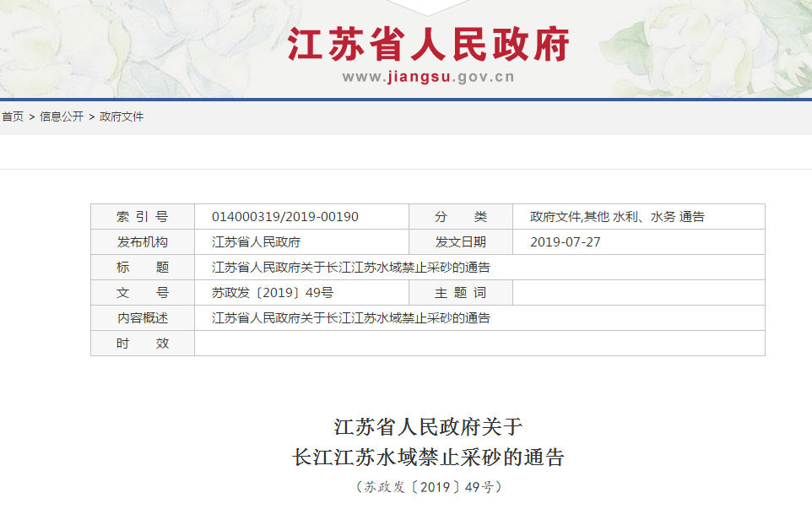
Task: Click the title text in 标题 row
Action: pyautogui.click(x=350, y=268)
